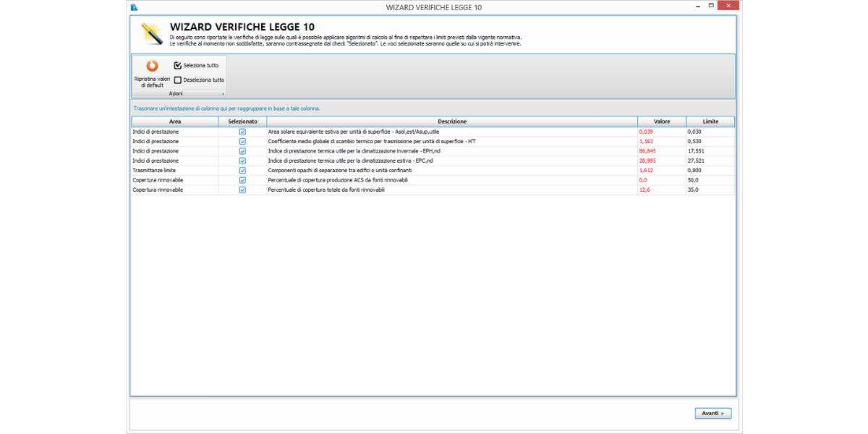Screen dimensions: 868x434
Task: Click the Ripristina valori di default icon
Action: coord(152,66)
